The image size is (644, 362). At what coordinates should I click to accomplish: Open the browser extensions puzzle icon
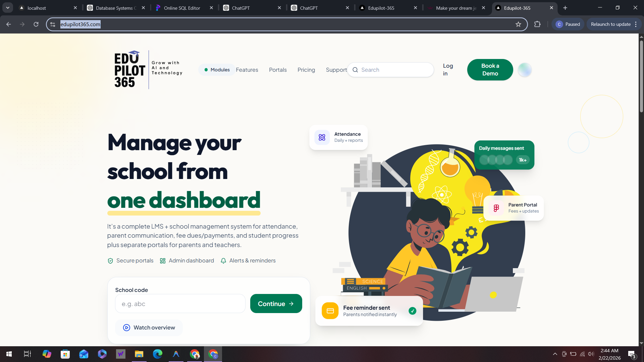pyautogui.click(x=537, y=24)
